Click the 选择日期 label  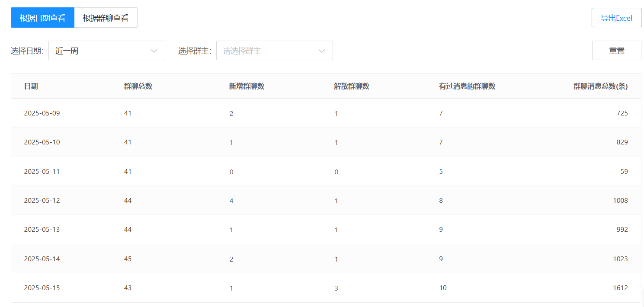click(27, 51)
